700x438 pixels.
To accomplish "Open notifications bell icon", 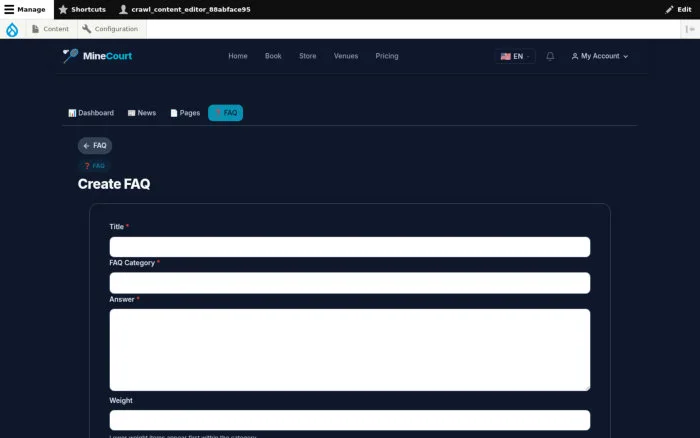I will (550, 56).
